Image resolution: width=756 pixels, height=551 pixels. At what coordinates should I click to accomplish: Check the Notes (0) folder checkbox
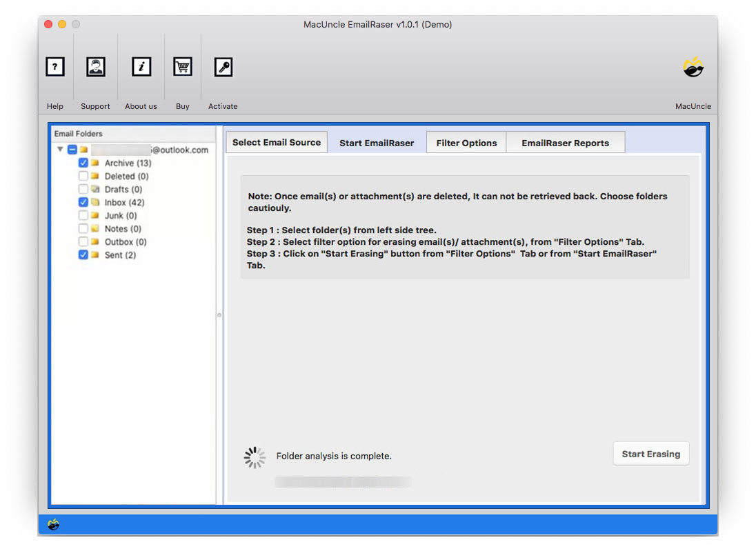click(83, 228)
